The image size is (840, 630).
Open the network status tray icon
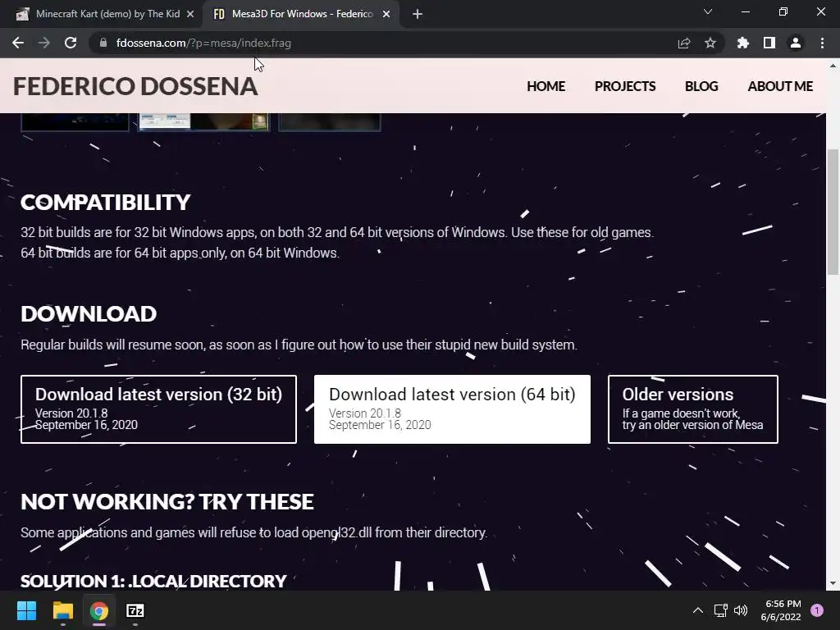click(720, 610)
